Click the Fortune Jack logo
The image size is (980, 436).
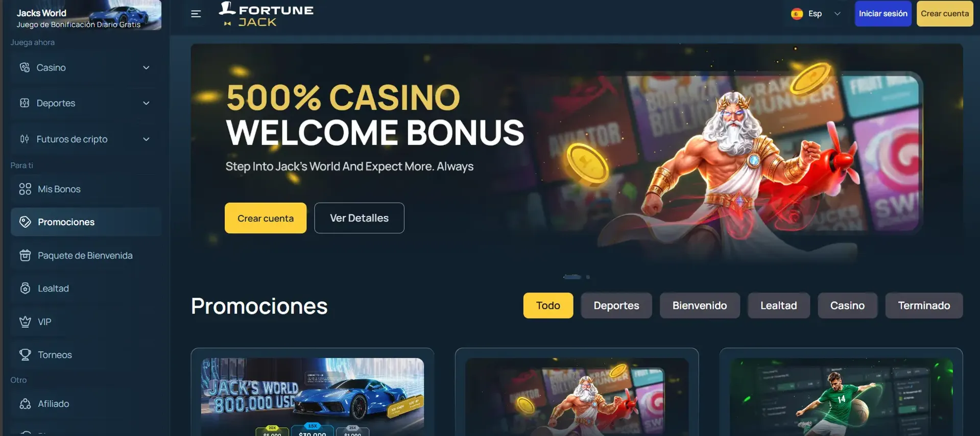pos(266,14)
